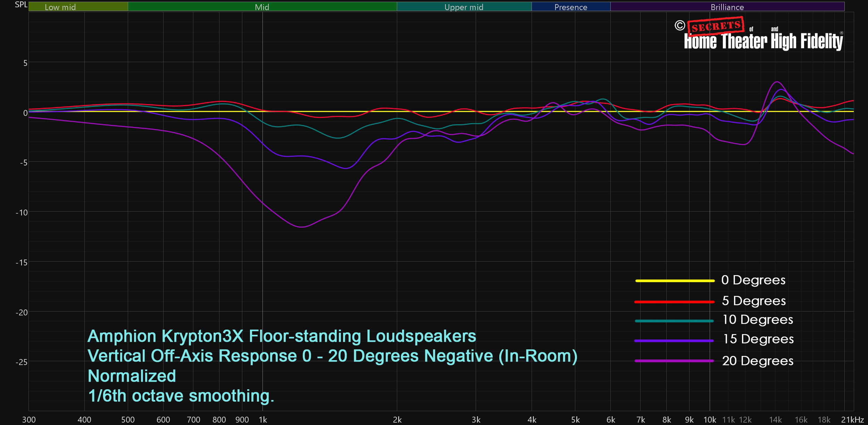Click the 4k x-axis label
The width and height of the screenshot is (868, 425).
pos(532,420)
